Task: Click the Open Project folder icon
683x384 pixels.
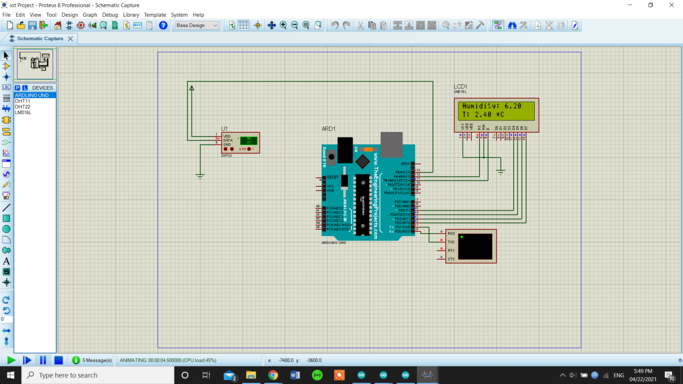Action: (x=20, y=26)
